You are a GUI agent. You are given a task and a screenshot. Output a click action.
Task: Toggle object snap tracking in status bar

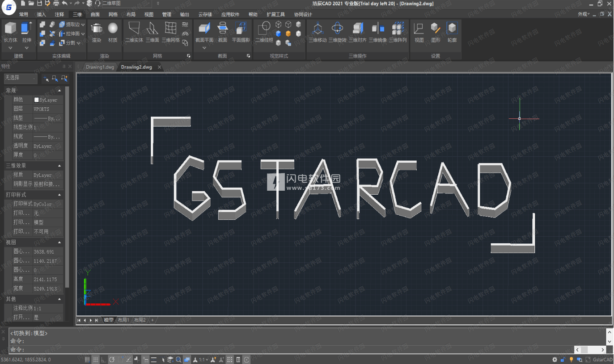[129, 360]
